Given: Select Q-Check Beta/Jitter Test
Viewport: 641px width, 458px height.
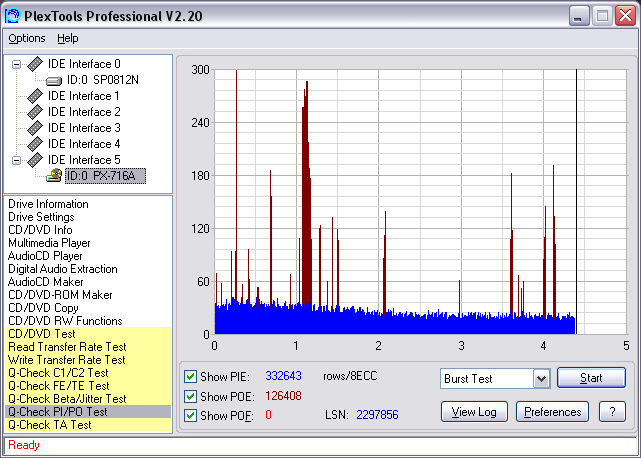Looking at the screenshot, I should 88,399.
